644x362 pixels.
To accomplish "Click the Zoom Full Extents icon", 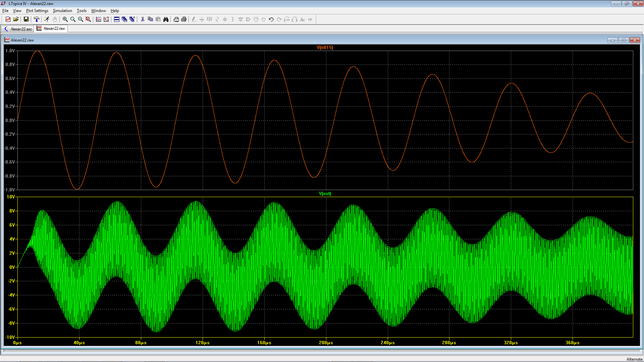I will (88, 19).
